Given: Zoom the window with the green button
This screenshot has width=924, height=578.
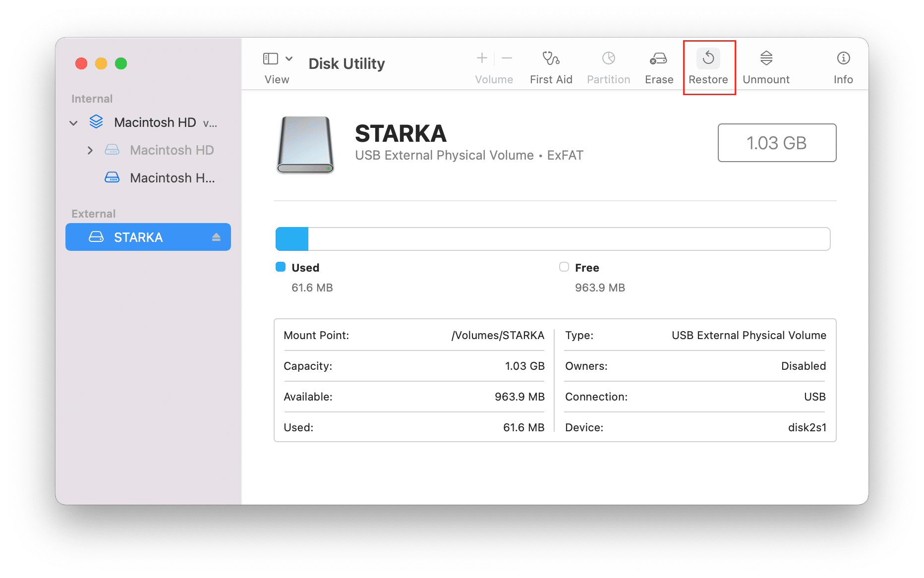Looking at the screenshot, I should click(x=121, y=63).
